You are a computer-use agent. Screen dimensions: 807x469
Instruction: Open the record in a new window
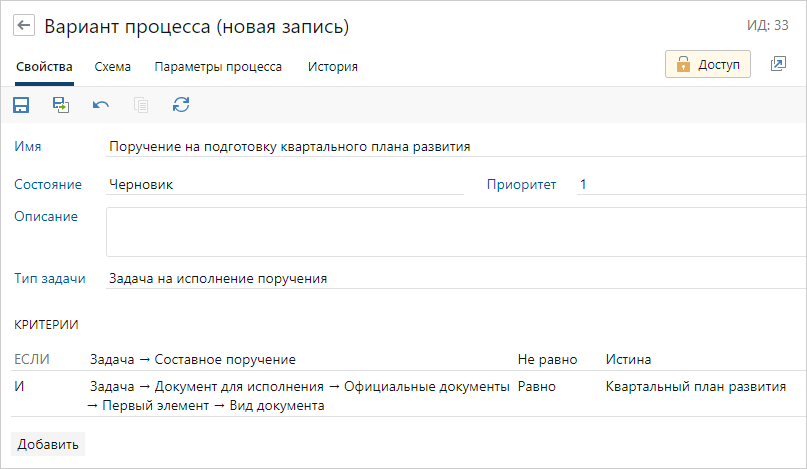pyautogui.click(x=778, y=64)
